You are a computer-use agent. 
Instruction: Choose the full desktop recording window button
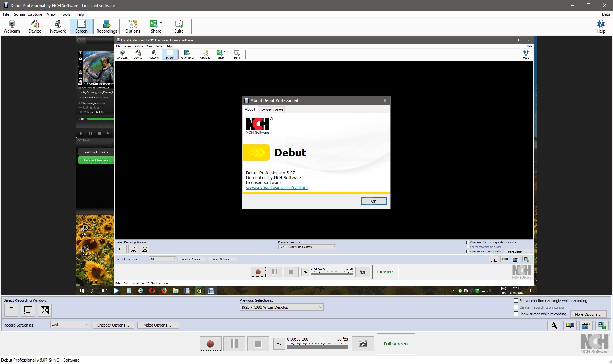point(45,310)
